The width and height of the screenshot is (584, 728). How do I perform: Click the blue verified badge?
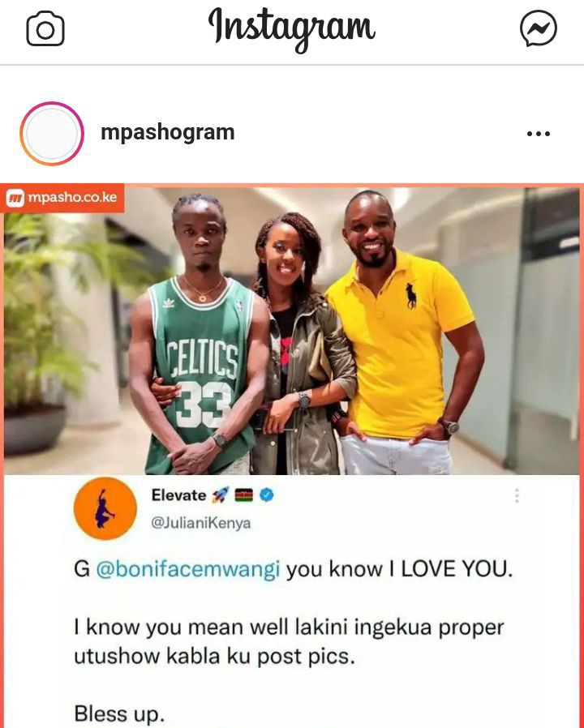pos(266,495)
